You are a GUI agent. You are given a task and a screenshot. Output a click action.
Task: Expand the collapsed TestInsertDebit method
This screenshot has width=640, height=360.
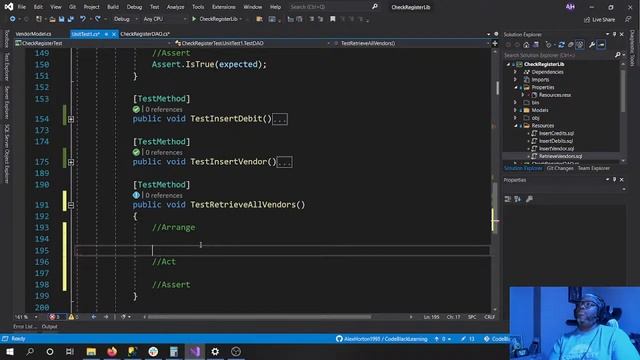click(71, 119)
